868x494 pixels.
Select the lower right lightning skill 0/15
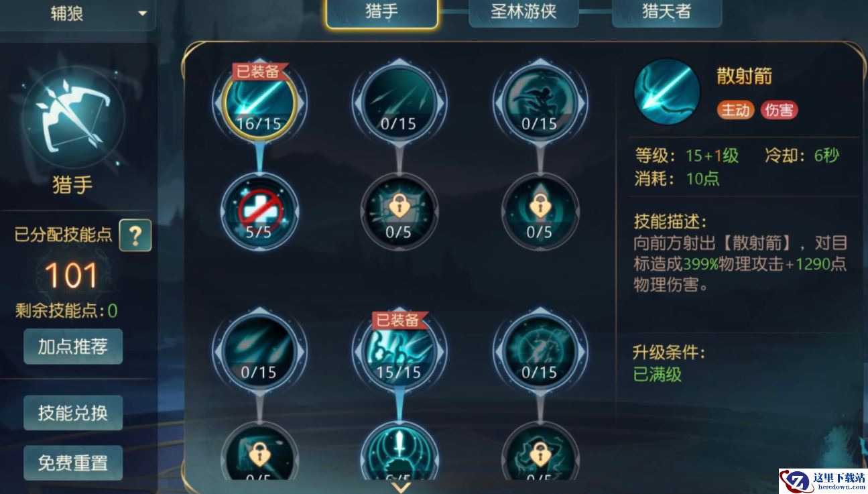coord(540,353)
